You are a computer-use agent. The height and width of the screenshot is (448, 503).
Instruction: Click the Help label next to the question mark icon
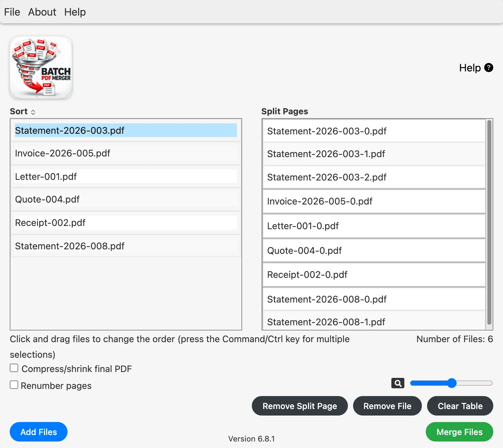(x=470, y=68)
